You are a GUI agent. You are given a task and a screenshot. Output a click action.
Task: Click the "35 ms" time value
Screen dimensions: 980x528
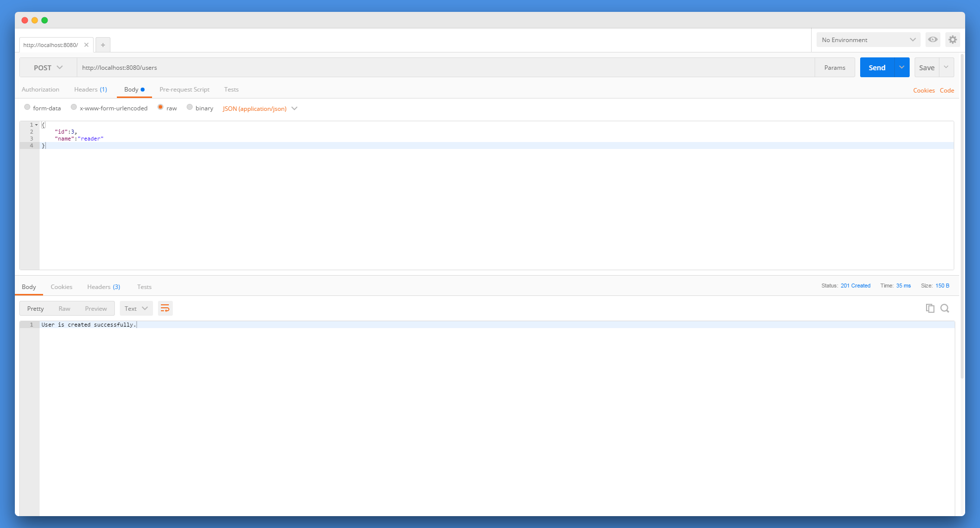click(904, 286)
